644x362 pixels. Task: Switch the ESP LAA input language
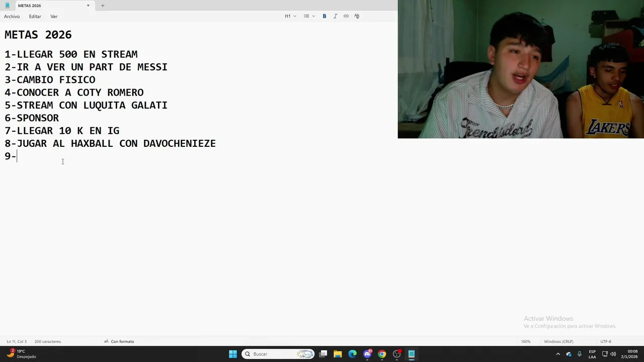point(592,354)
